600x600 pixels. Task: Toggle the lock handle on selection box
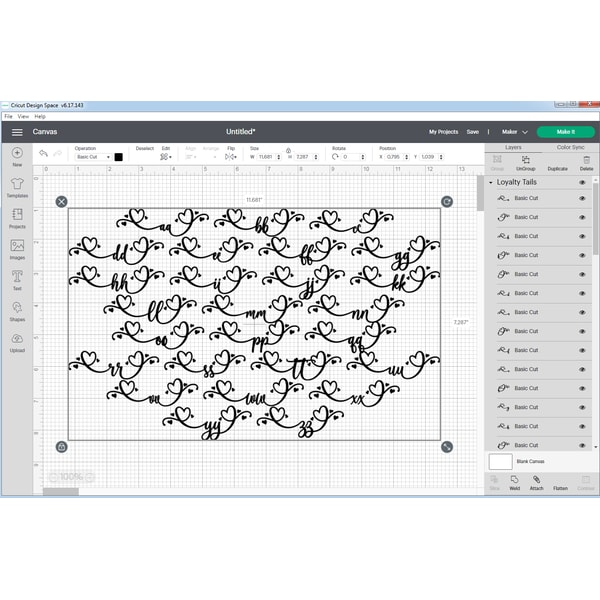point(61,447)
